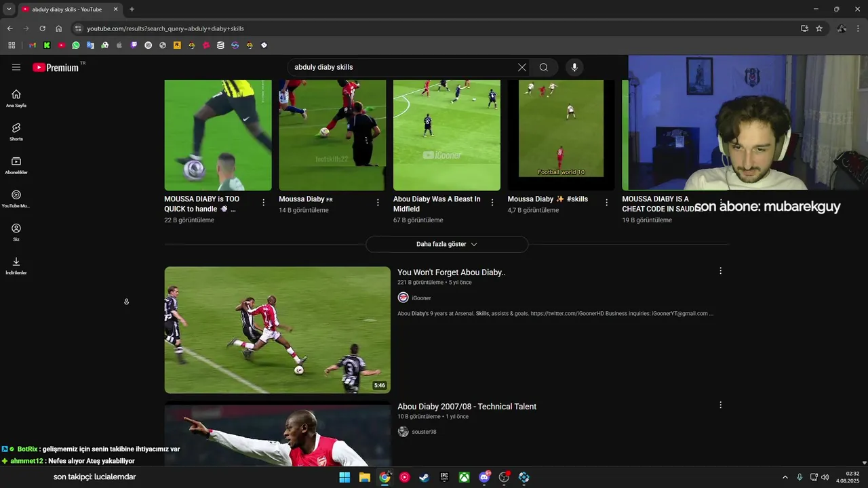Open the Rockstar Games bookmark
Image resolution: width=868 pixels, height=488 pixels.
[177, 45]
